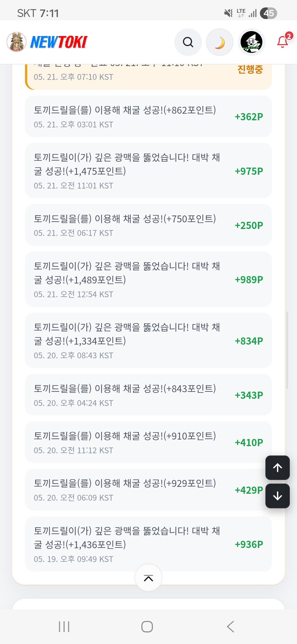Screen dimensions: 297x644
Task: Select the +362P mining entry
Action: pos(148,116)
